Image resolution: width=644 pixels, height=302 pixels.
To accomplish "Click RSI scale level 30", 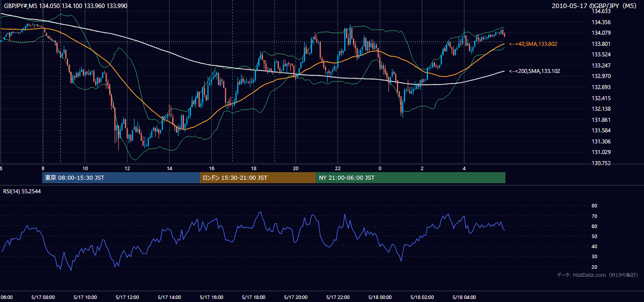I will point(594,257).
